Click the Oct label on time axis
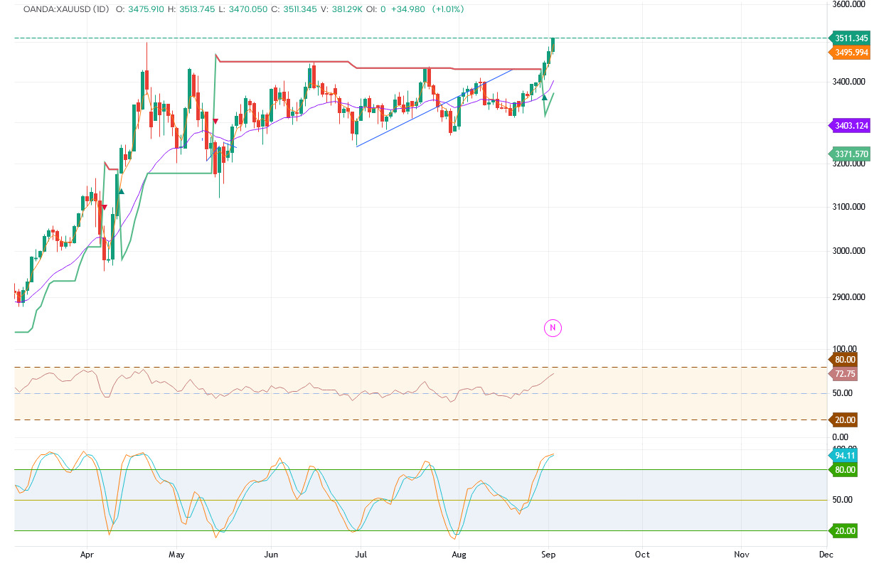 (x=642, y=554)
